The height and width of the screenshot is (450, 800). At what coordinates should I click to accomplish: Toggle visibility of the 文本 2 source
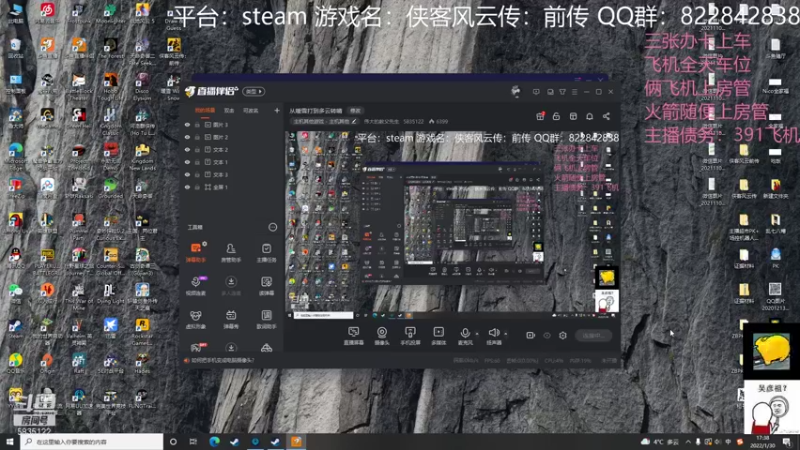(187, 149)
